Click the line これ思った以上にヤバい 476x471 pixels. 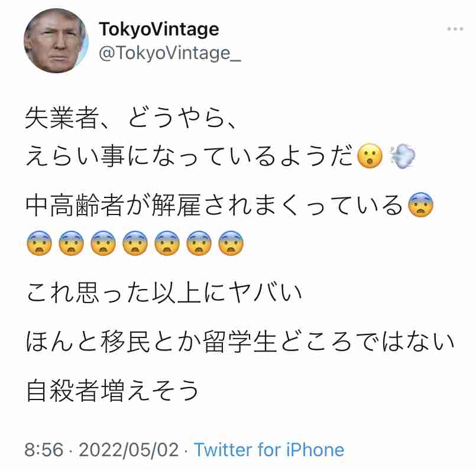164,291
